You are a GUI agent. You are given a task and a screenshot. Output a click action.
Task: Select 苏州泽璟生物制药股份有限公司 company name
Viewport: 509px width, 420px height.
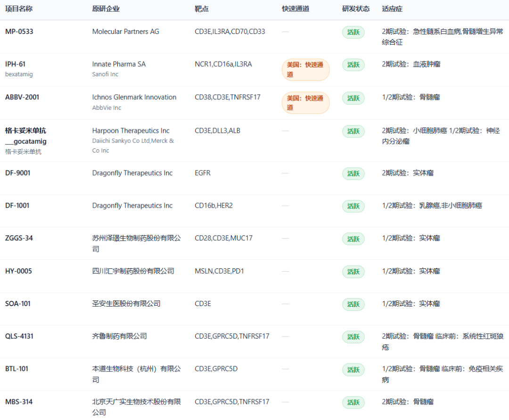(137, 243)
